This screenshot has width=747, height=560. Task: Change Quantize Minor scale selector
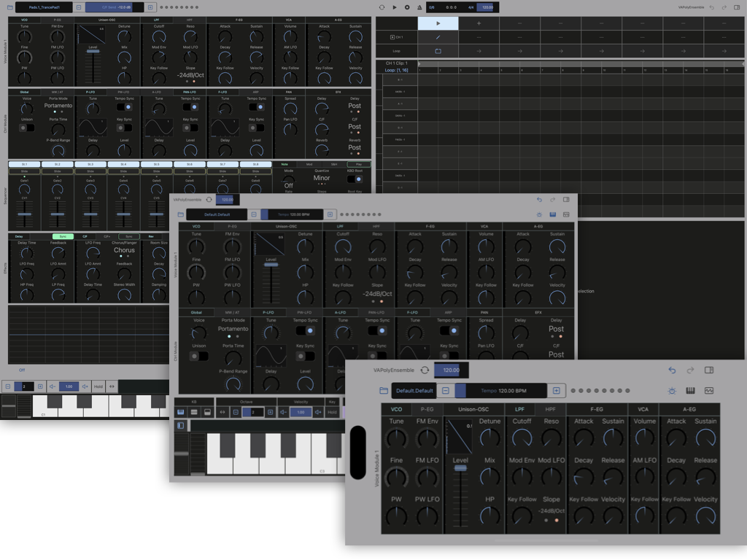322,178
